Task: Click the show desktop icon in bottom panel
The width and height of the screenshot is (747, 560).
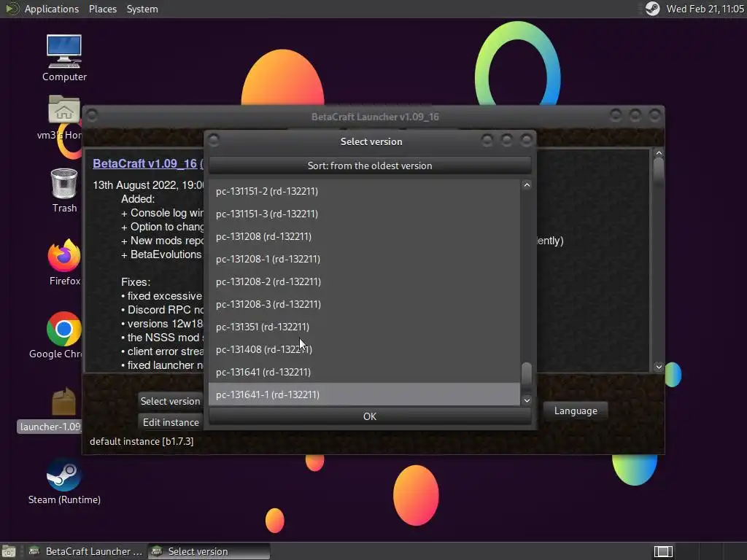Action: (9, 551)
